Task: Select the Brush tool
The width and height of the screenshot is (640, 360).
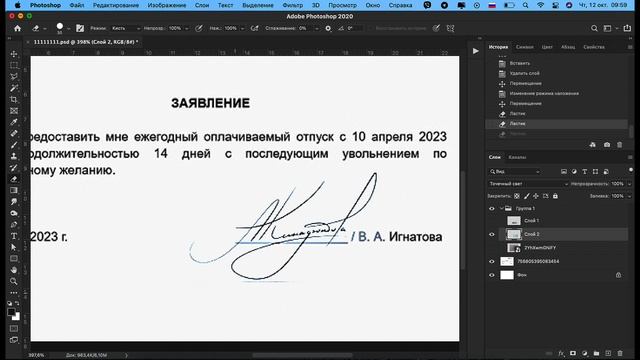Action: click(x=14, y=145)
